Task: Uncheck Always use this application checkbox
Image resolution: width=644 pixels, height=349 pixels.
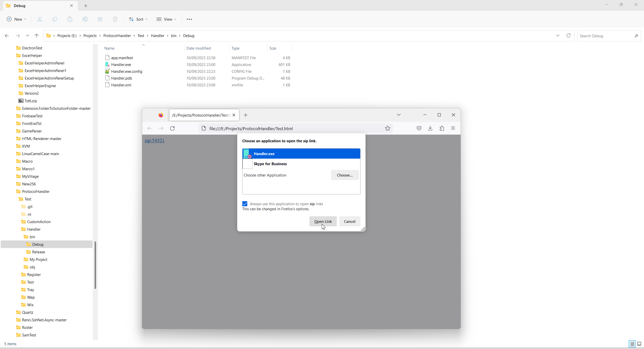Action: click(x=245, y=204)
